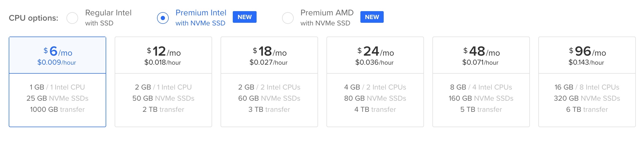Screen dimensions: 644x142
Task: Choose the $24/mo plan card
Action: (x=375, y=82)
